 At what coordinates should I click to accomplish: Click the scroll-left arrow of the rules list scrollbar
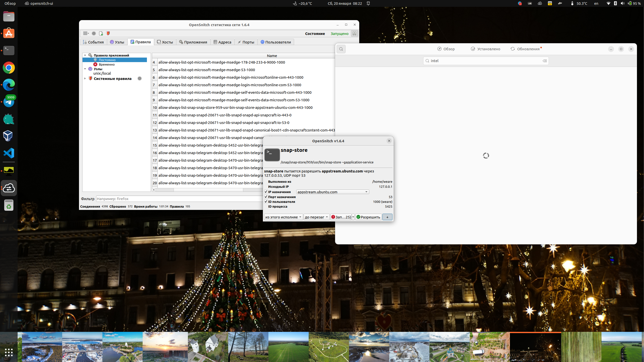154,190
